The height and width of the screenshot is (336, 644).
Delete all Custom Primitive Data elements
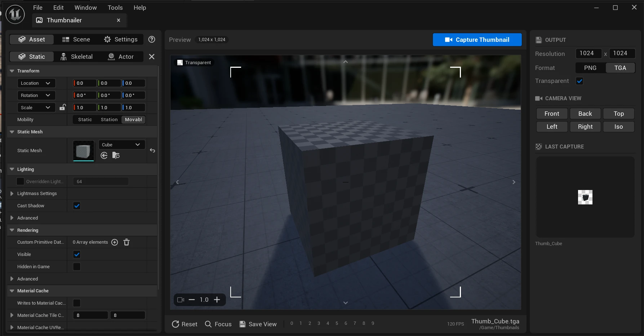click(126, 242)
